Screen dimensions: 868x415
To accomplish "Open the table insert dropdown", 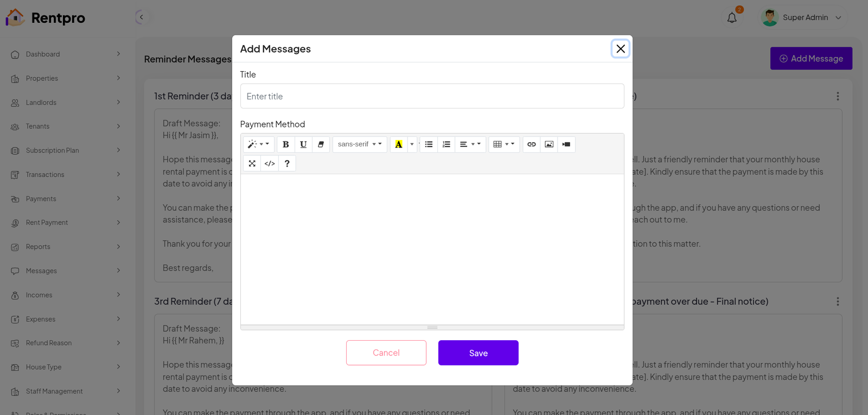I will [503, 144].
